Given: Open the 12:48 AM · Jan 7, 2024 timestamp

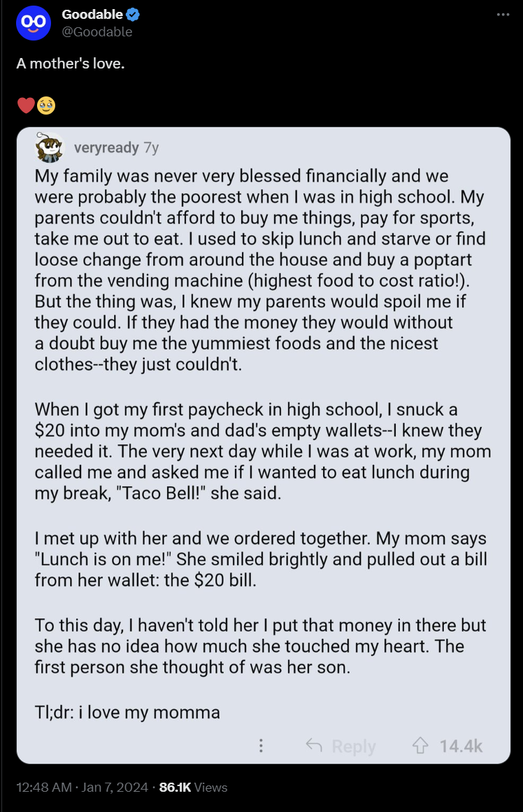Looking at the screenshot, I should coord(82,787).
